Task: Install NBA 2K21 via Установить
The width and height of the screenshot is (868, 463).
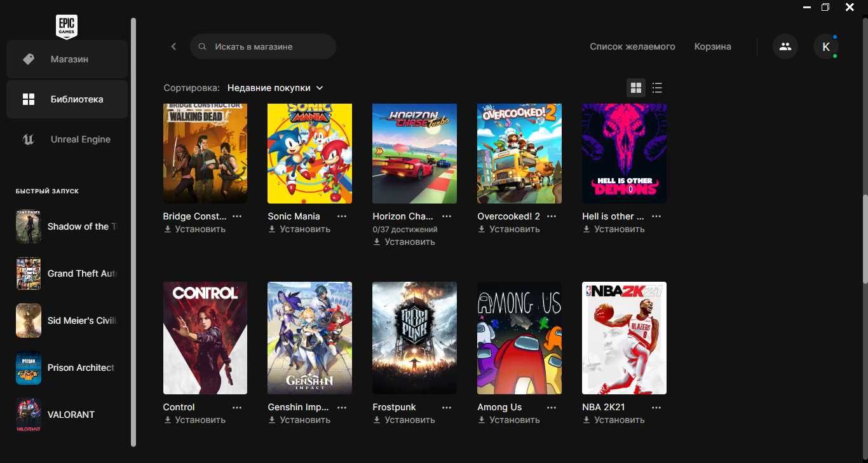Action: [614, 420]
